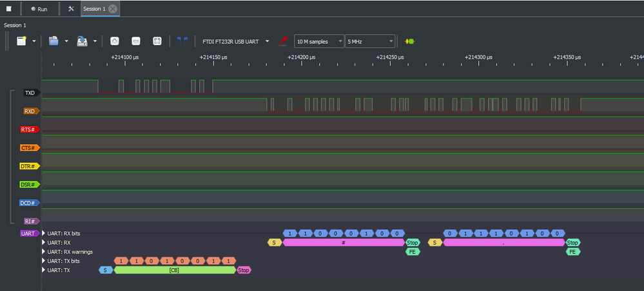Click the Run capture button
The image size is (644, 291).
[x=39, y=8]
